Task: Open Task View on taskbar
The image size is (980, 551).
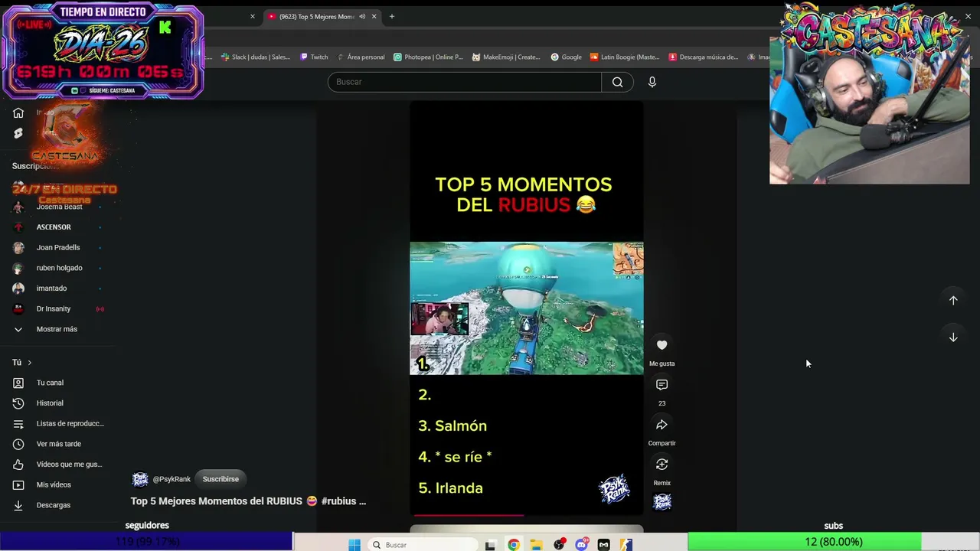Action: point(491,545)
